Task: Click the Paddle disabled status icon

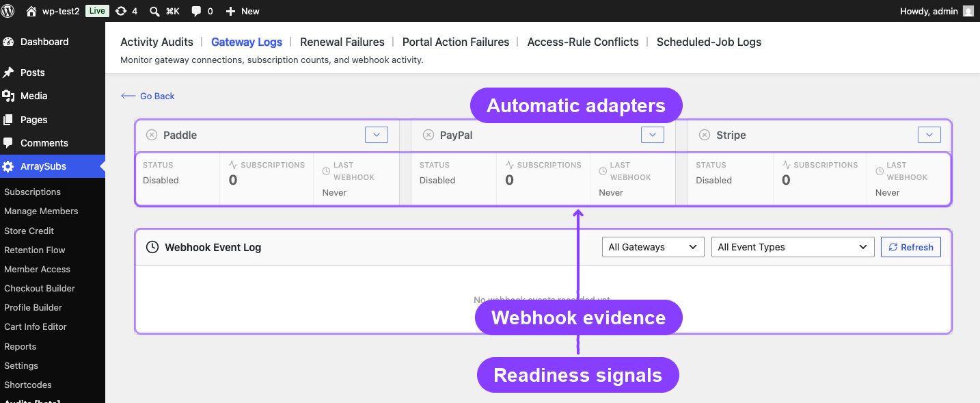Action: click(152, 135)
